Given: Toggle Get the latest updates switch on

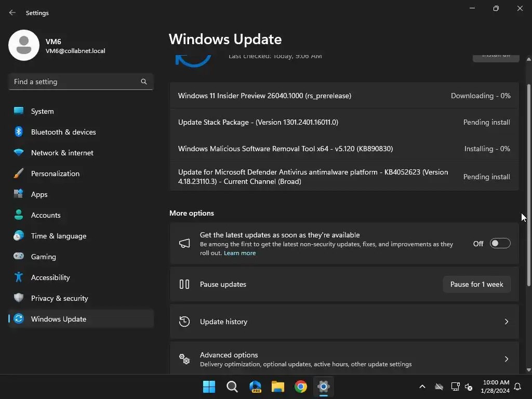Looking at the screenshot, I should point(500,243).
